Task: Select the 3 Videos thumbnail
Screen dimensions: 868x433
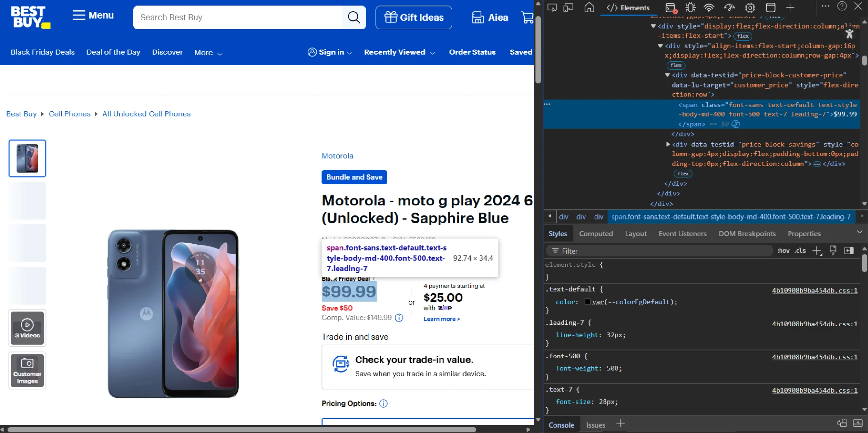Action: tap(27, 328)
